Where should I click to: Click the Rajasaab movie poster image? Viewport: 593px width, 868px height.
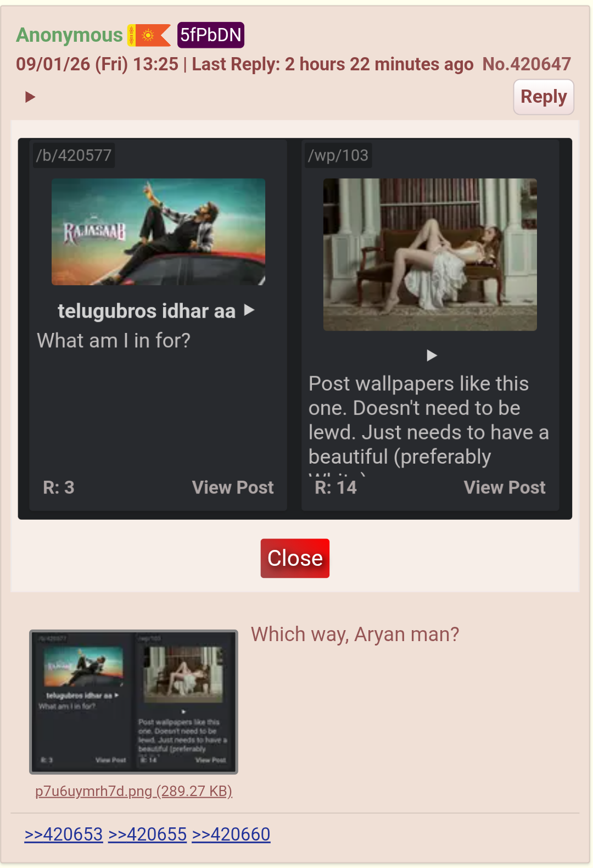[158, 232]
